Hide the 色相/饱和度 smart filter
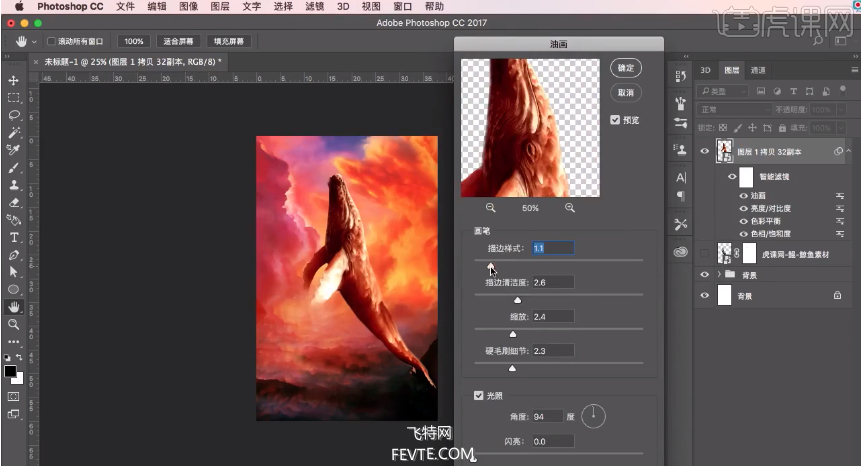 click(x=743, y=233)
